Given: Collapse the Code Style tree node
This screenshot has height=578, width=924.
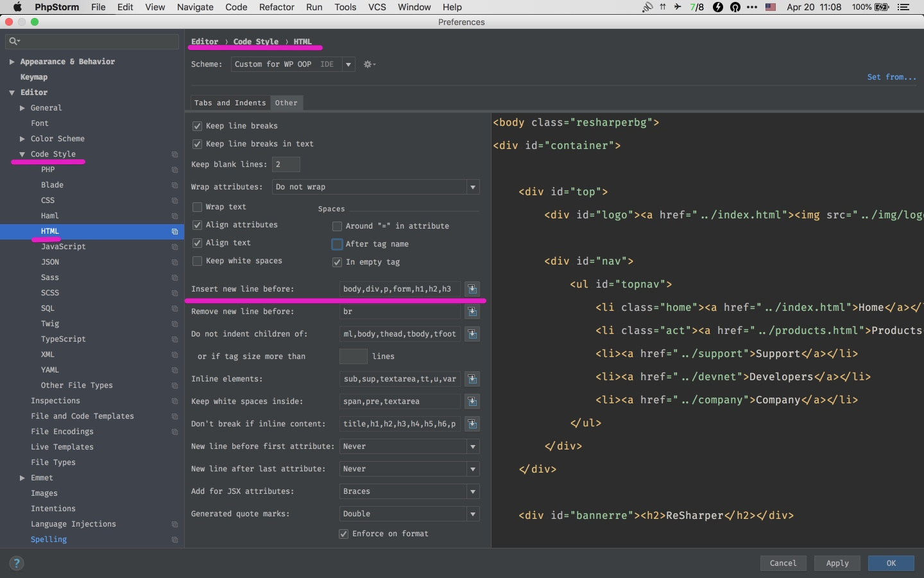Looking at the screenshot, I should pos(22,154).
